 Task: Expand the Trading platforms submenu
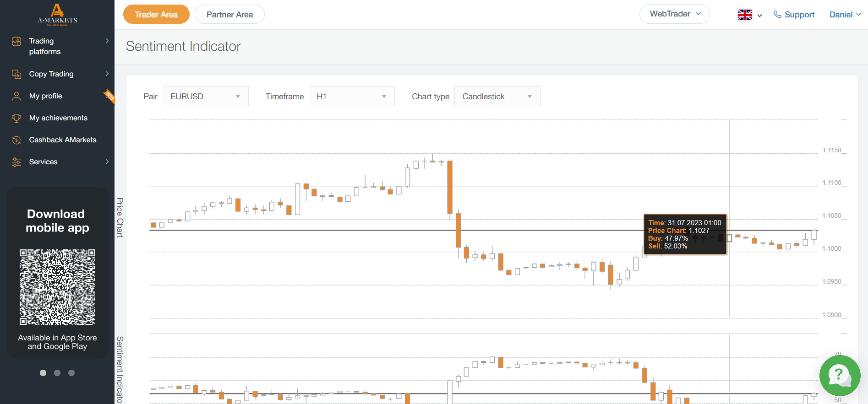[107, 41]
